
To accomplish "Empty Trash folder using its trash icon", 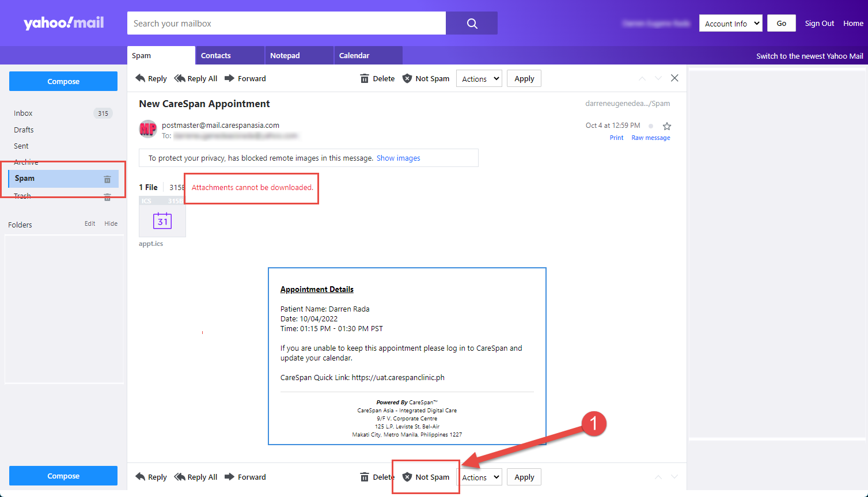I will tap(107, 197).
